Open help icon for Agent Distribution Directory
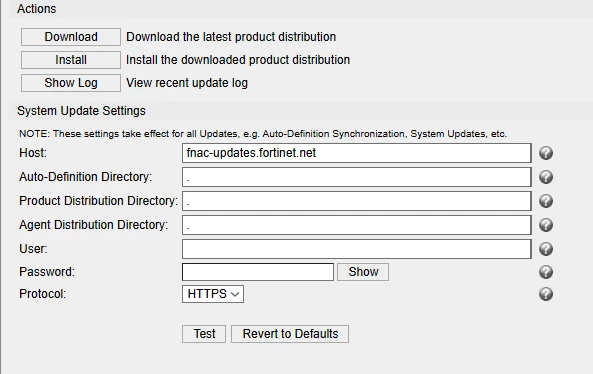 (x=546, y=225)
